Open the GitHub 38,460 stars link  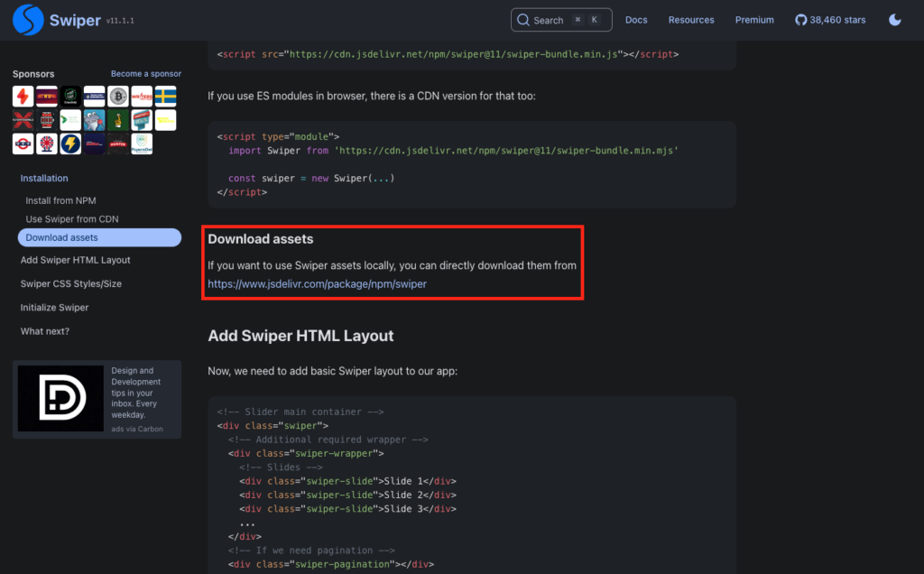coord(830,20)
